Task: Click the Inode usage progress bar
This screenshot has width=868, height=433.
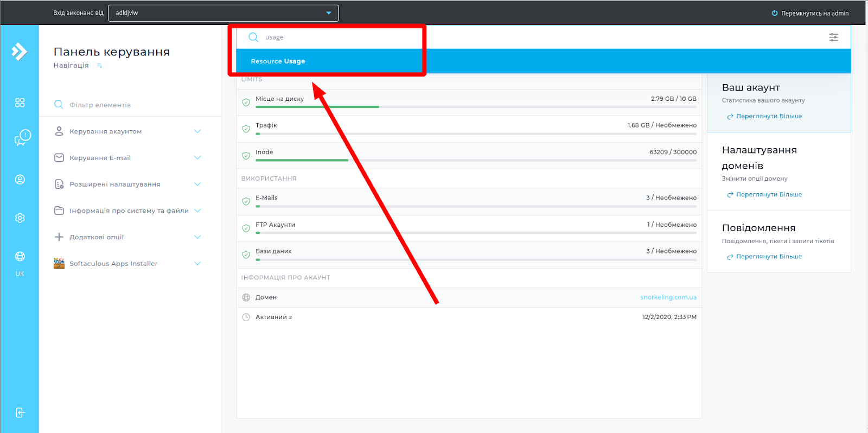Action: (x=476, y=160)
